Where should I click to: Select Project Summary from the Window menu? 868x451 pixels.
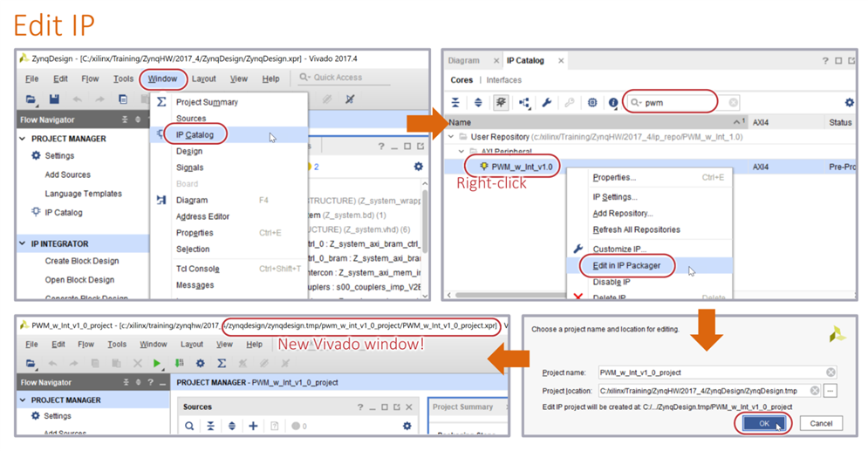[207, 102]
